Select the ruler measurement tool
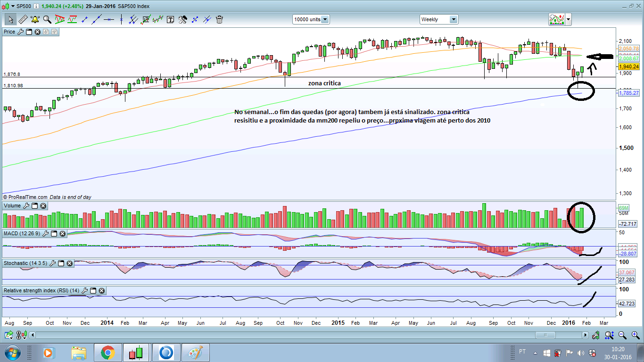Screen dimensions: 644x362 coord(22,19)
